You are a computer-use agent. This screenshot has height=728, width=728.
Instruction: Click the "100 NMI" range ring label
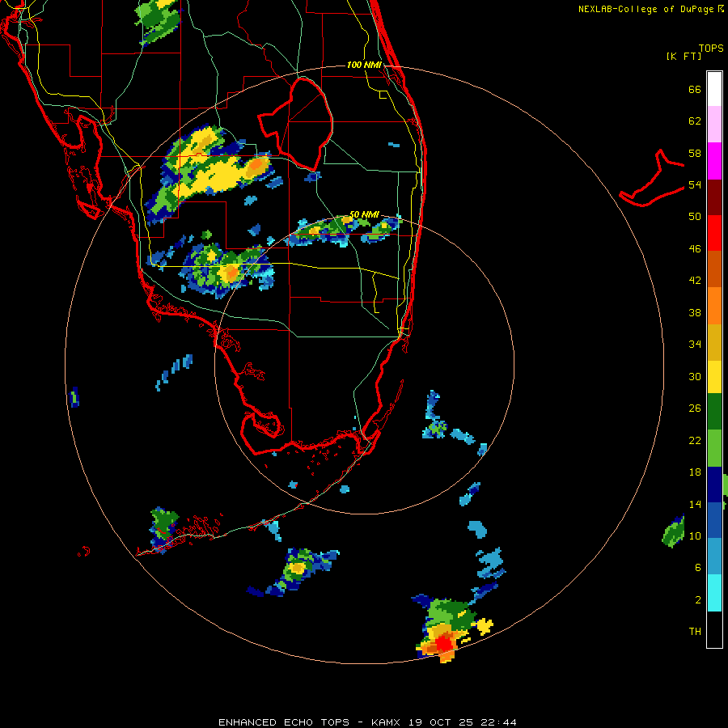(x=364, y=65)
